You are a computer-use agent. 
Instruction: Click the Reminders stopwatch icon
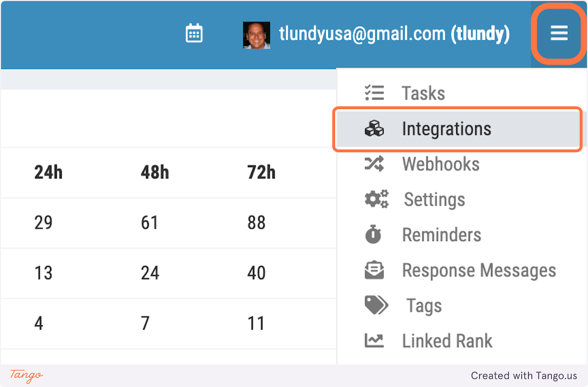coord(373,235)
